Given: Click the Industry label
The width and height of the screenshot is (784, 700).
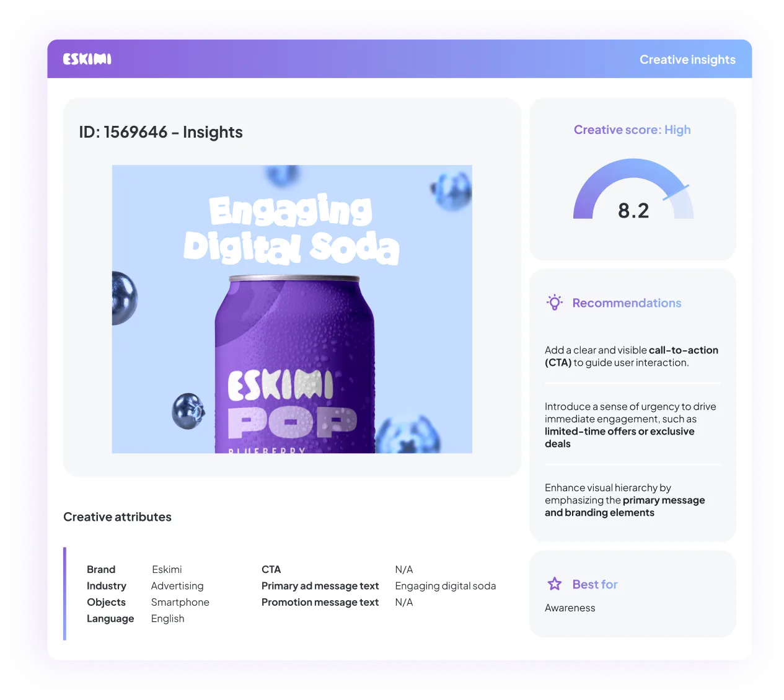Looking at the screenshot, I should click(x=107, y=586).
